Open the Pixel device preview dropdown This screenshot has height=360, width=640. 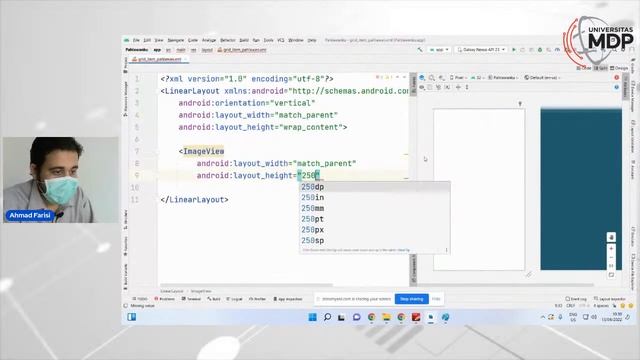coord(458,78)
